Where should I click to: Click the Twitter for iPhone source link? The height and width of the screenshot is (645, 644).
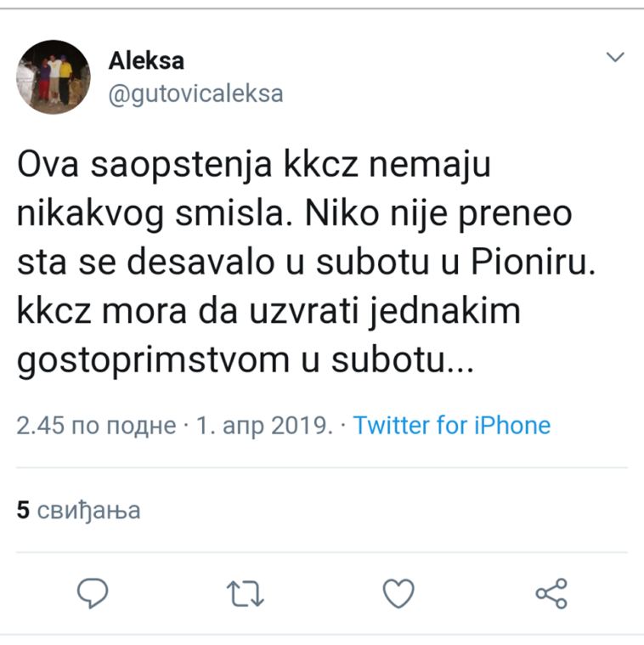(x=452, y=425)
